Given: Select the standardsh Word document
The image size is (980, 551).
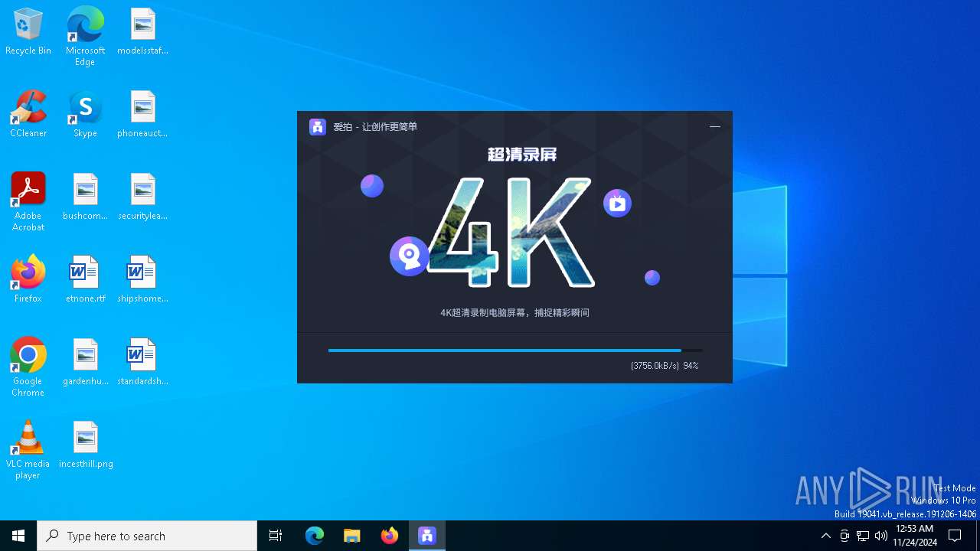Looking at the screenshot, I should point(142,363).
